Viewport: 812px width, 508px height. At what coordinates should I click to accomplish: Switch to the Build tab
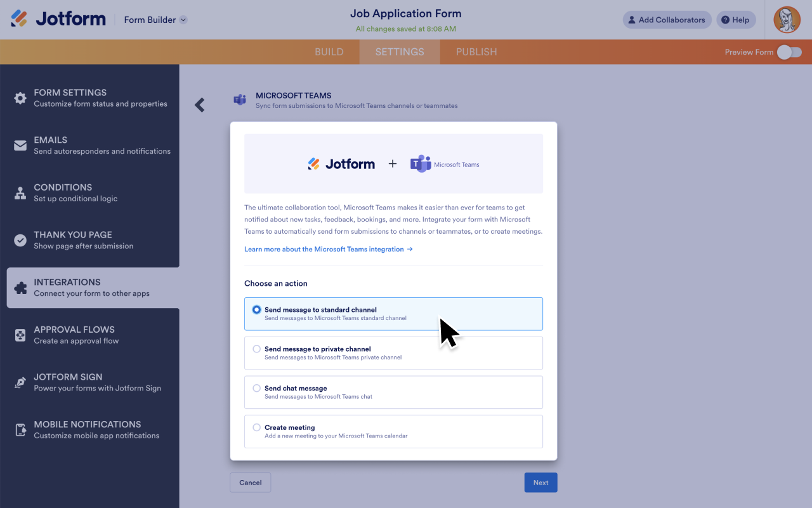click(x=329, y=52)
